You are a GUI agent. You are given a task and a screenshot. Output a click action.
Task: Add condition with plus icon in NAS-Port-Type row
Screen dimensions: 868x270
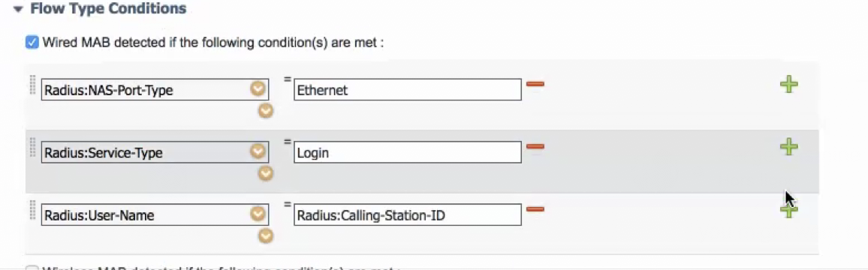coord(788,85)
